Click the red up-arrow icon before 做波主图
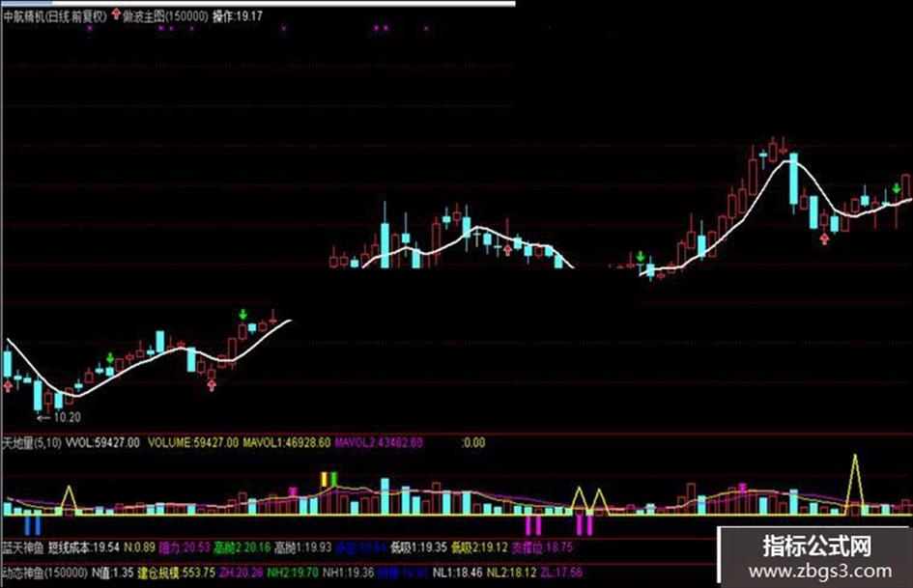The height and width of the screenshot is (588, 913). tap(116, 14)
